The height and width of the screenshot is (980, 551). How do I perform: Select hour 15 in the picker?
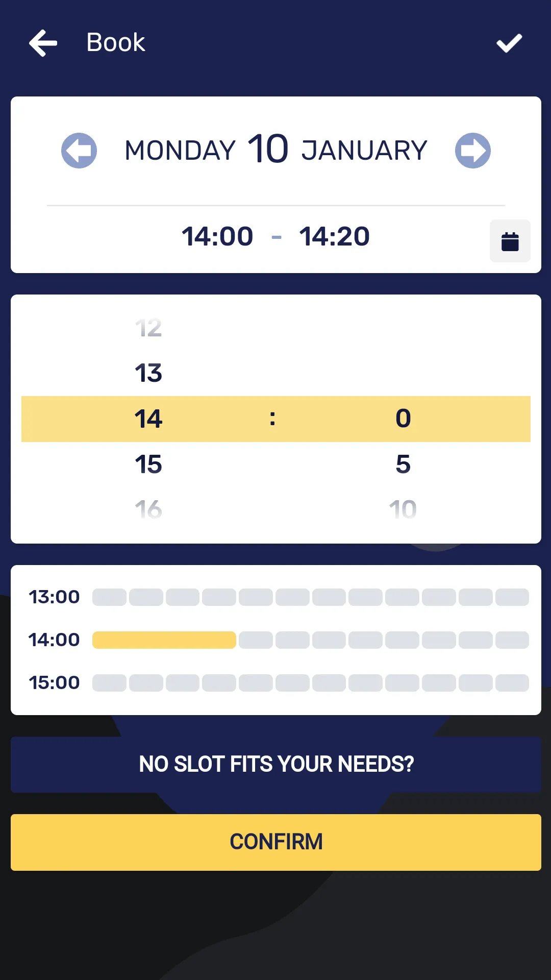[148, 464]
